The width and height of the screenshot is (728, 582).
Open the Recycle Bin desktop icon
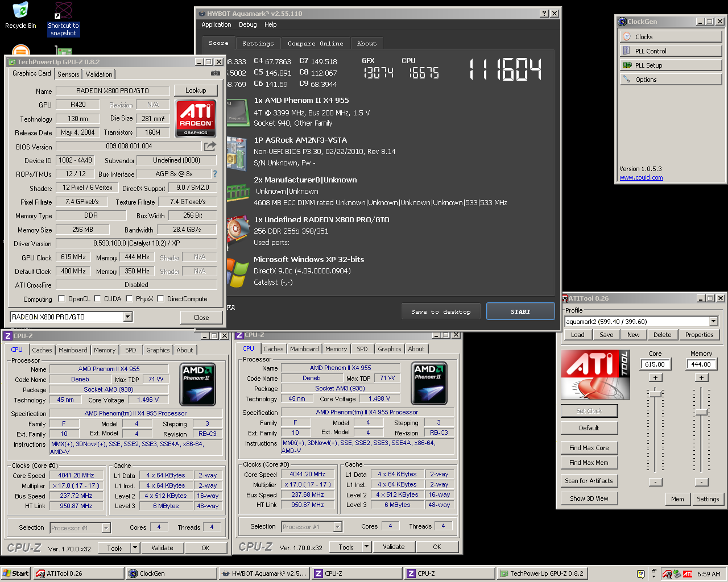point(20,15)
